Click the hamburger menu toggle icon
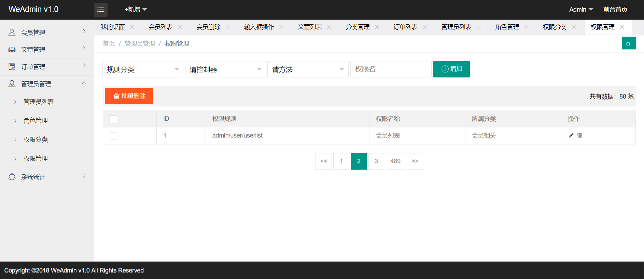 tap(101, 10)
